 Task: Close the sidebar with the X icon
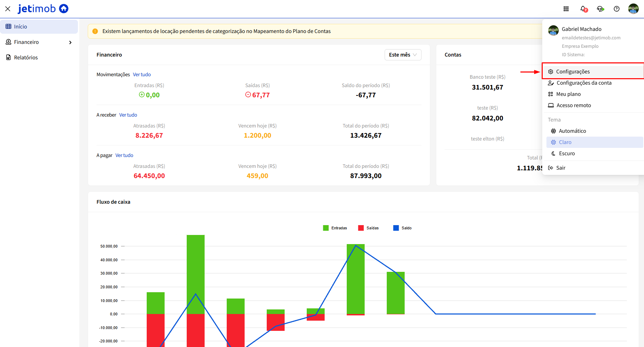point(8,9)
